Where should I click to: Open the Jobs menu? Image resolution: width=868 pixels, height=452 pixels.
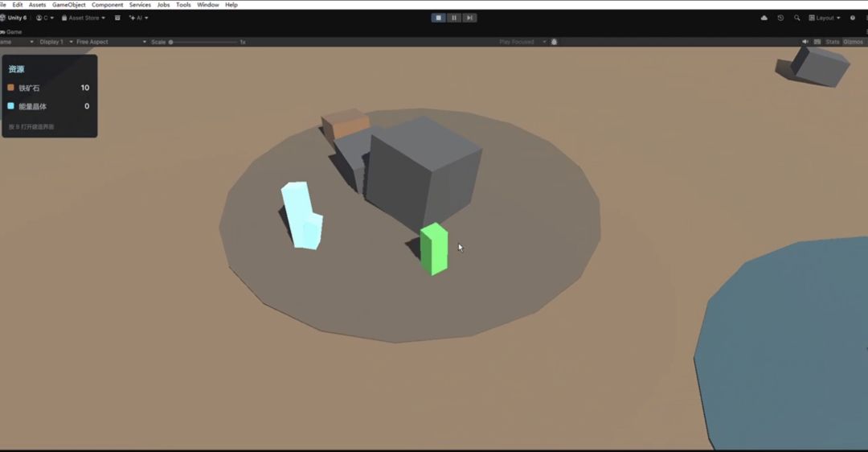click(163, 5)
